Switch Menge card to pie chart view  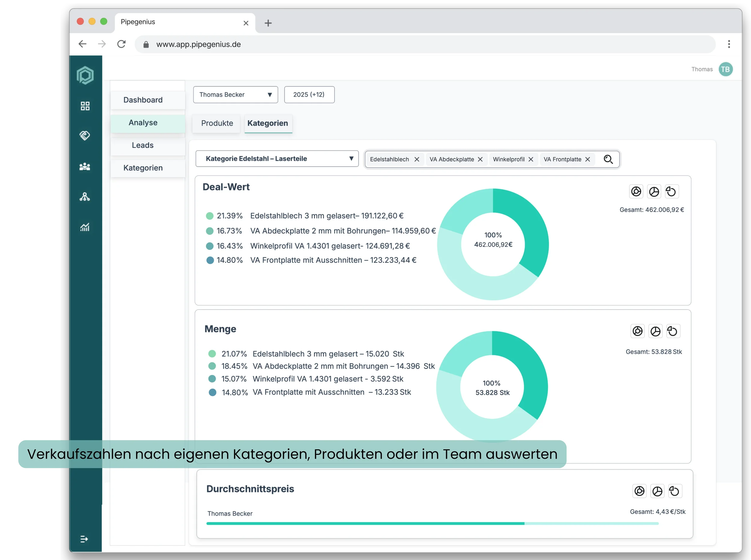click(x=655, y=331)
